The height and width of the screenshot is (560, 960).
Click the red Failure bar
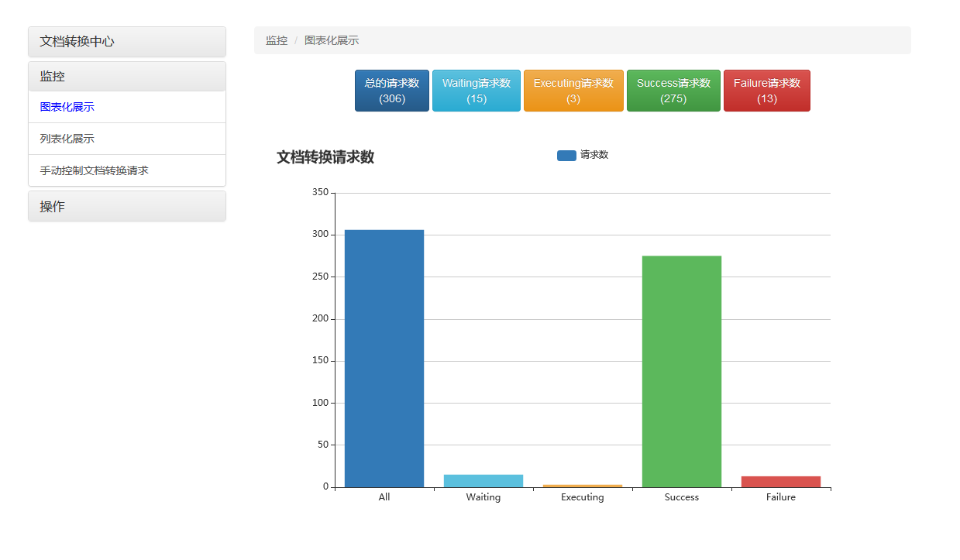pos(781,482)
